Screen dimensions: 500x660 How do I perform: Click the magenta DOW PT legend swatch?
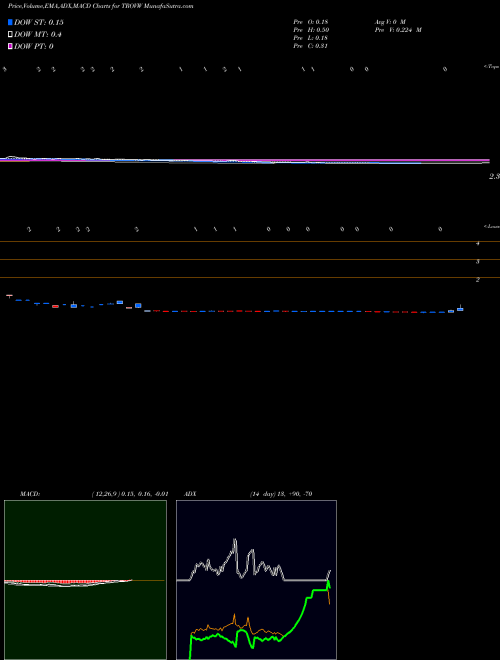[10, 46]
